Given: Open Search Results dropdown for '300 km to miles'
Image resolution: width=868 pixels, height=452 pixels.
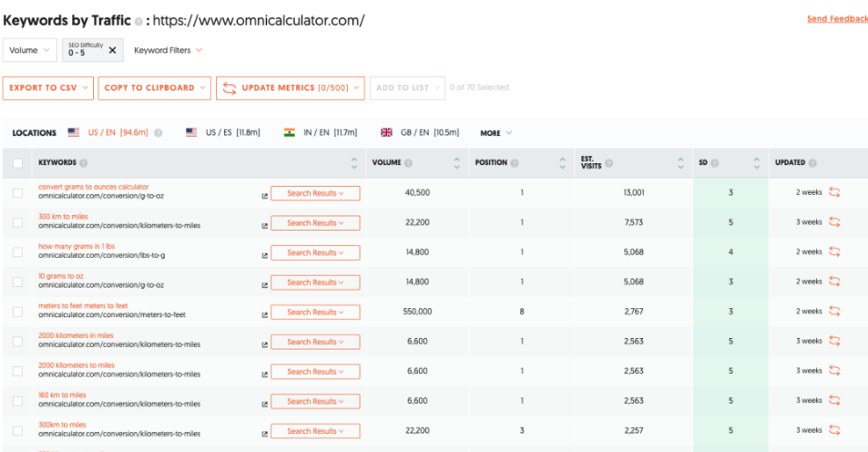Looking at the screenshot, I should tap(315, 223).
